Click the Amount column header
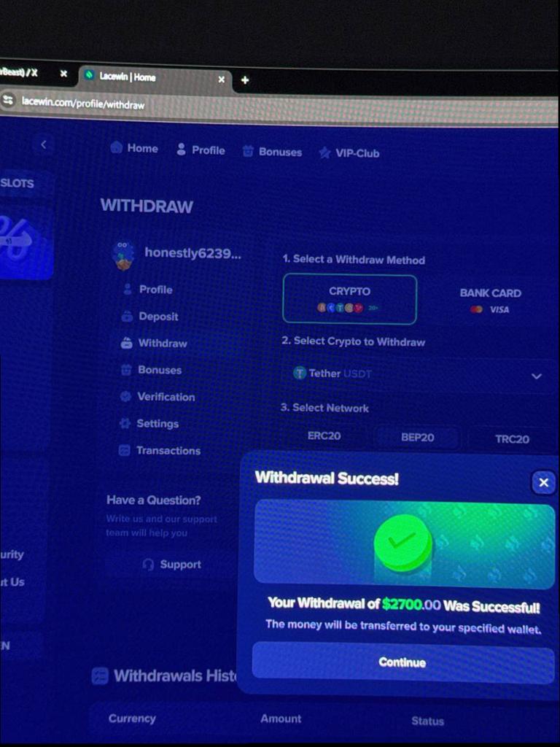560x747 pixels. click(281, 719)
